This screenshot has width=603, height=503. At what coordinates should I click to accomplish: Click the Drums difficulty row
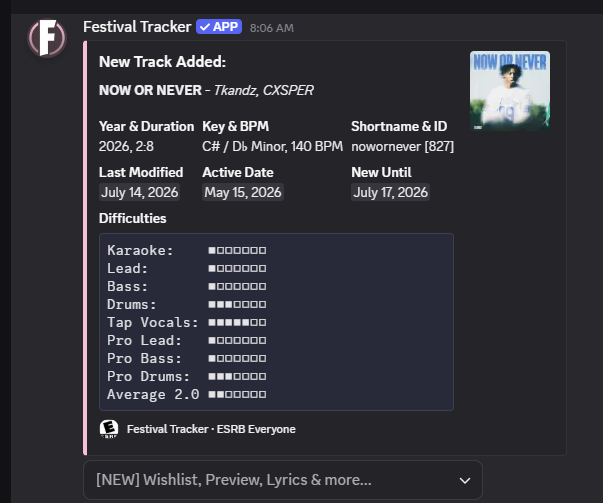tap(187, 304)
